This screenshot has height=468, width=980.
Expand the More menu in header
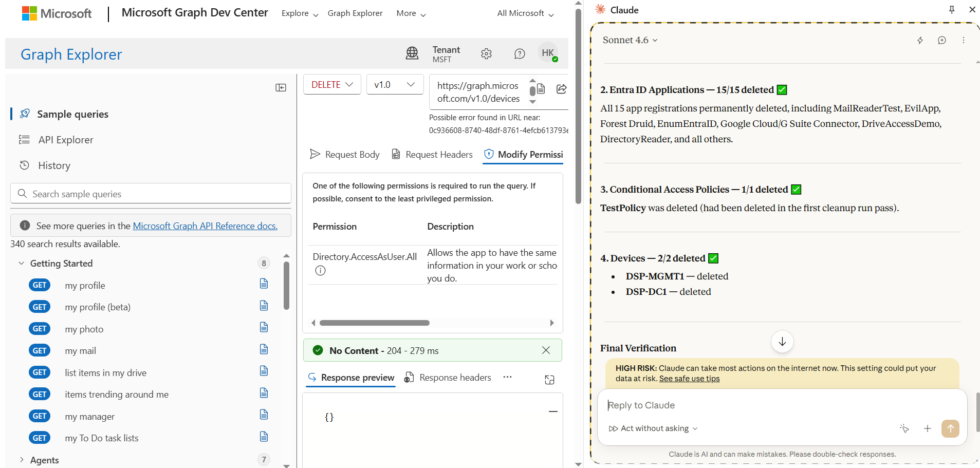pos(411,13)
